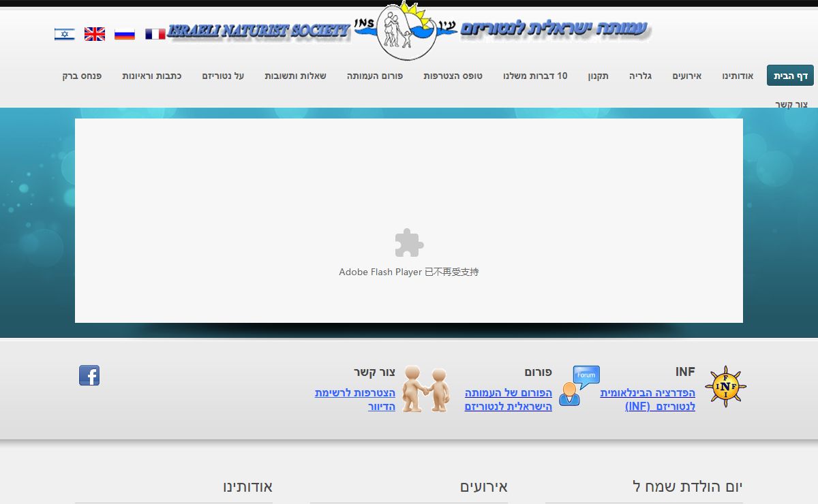818x504 pixels.
Task: Open the דף הבית home tab
Action: [x=790, y=76]
